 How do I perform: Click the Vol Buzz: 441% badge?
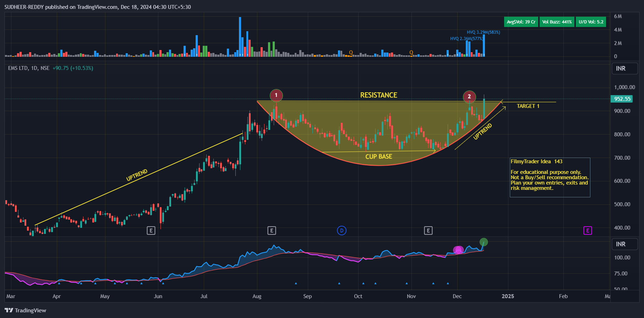pos(557,22)
